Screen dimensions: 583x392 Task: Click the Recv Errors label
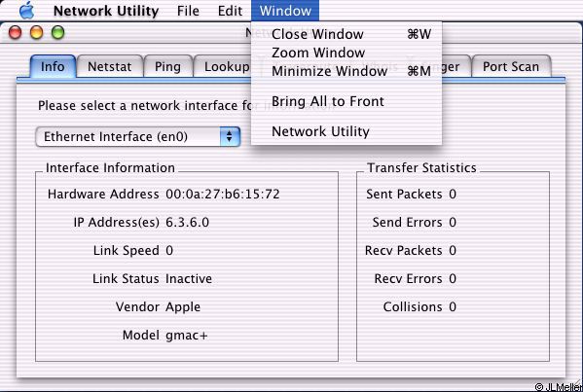coord(408,278)
